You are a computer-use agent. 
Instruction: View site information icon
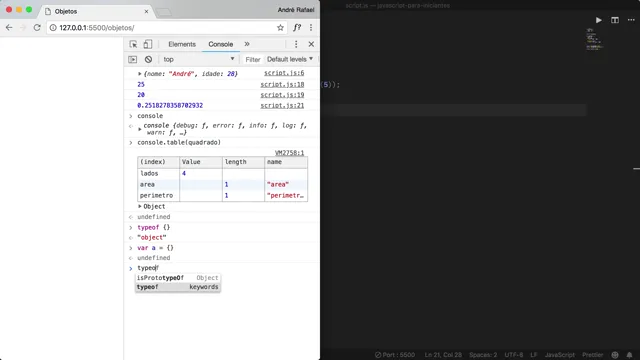click(53, 28)
